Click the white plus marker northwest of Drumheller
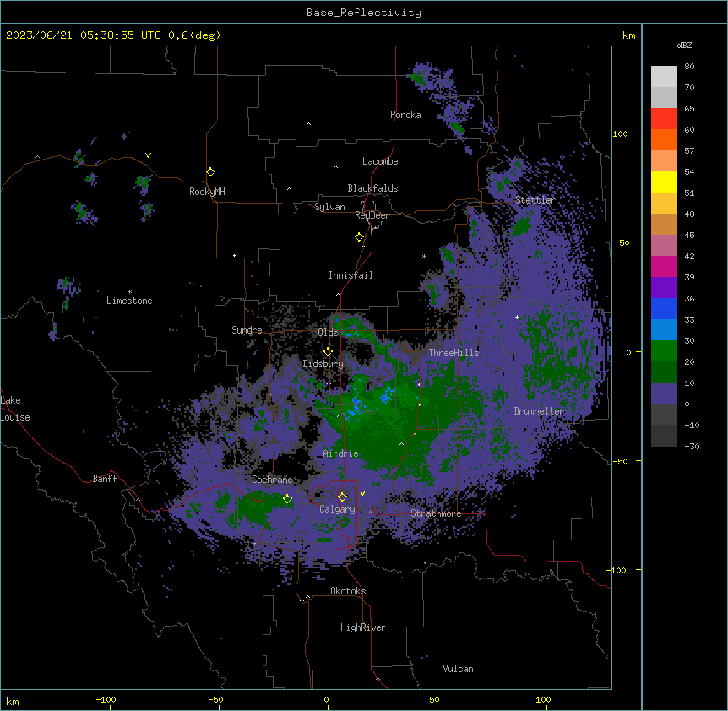The image size is (728, 711). (x=517, y=317)
